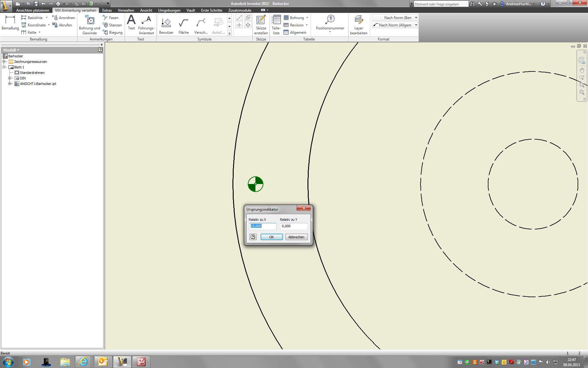The width and height of the screenshot is (588, 368).
Task: Click the Text tool icon
Action: point(131,22)
